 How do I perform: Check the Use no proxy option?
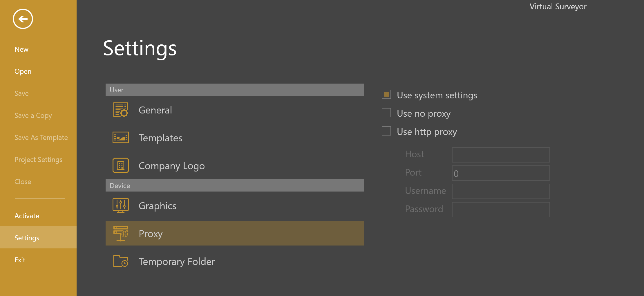(386, 113)
